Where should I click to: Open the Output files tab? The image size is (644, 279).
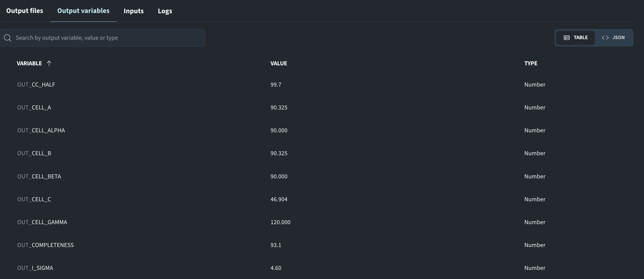(25, 11)
